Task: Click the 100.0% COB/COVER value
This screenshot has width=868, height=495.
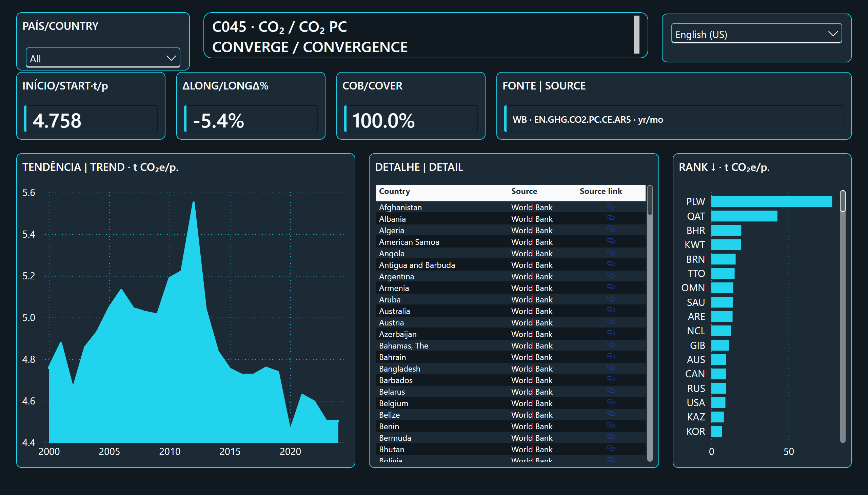Action: tap(383, 120)
